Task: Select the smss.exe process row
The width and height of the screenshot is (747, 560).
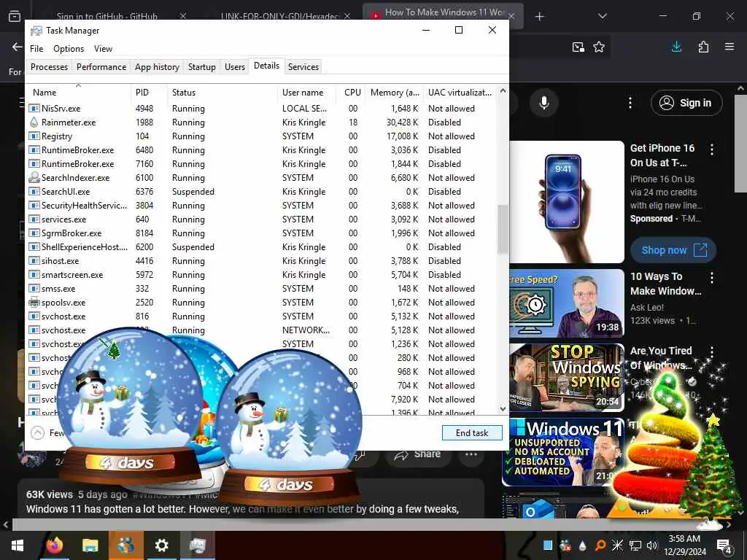Action: pos(261,289)
